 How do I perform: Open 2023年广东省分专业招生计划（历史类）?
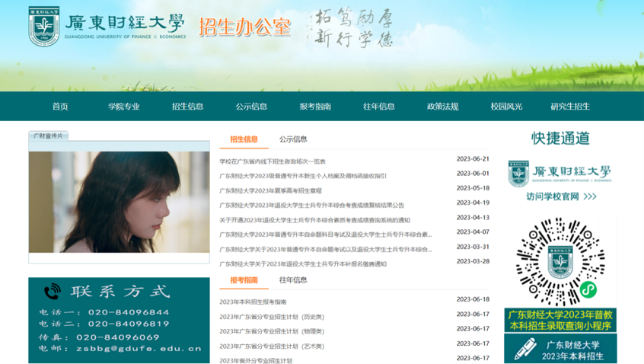click(x=272, y=317)
